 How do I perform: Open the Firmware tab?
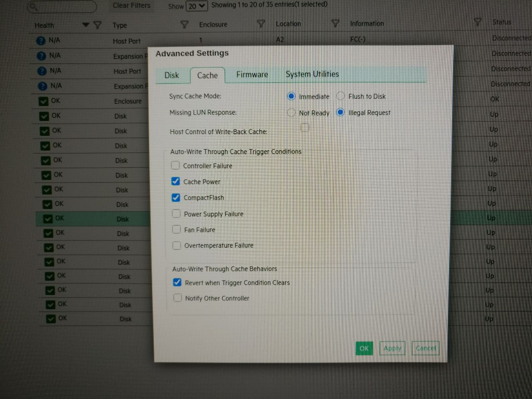(252, 74)
